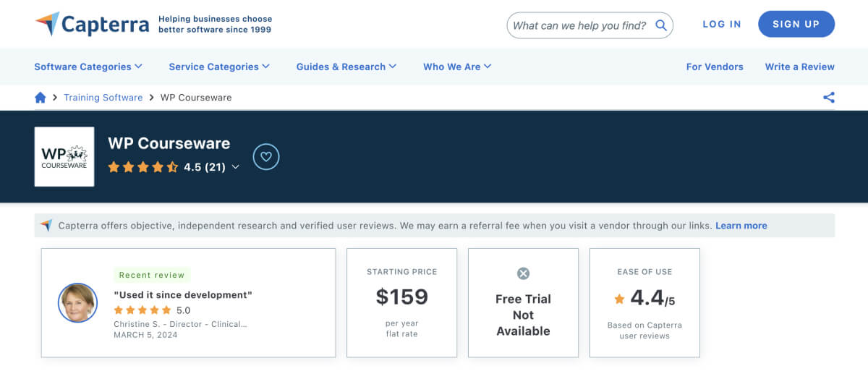This screenshot has width=868, height=379.
Task: Click the $159 starting price value
Action: point(402,297)
